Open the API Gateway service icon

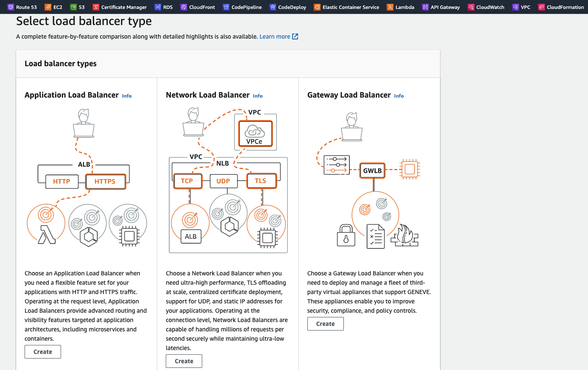(425, 7)
